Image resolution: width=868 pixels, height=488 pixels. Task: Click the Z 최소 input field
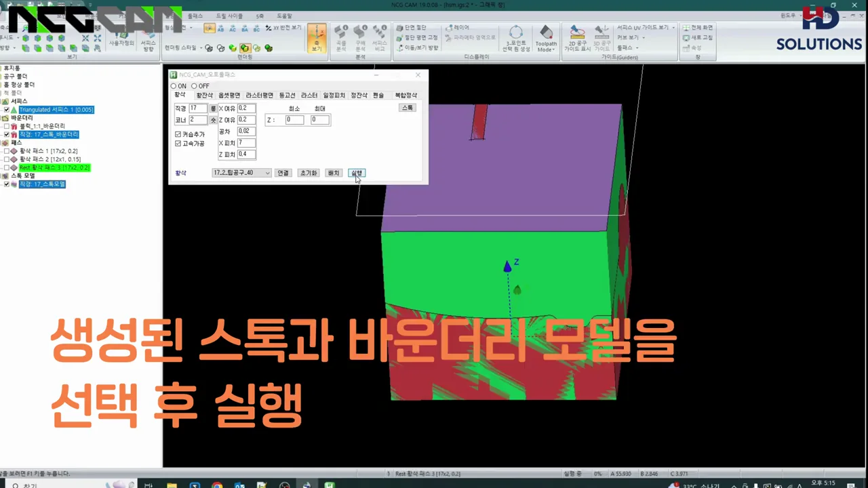click(294, 120)
